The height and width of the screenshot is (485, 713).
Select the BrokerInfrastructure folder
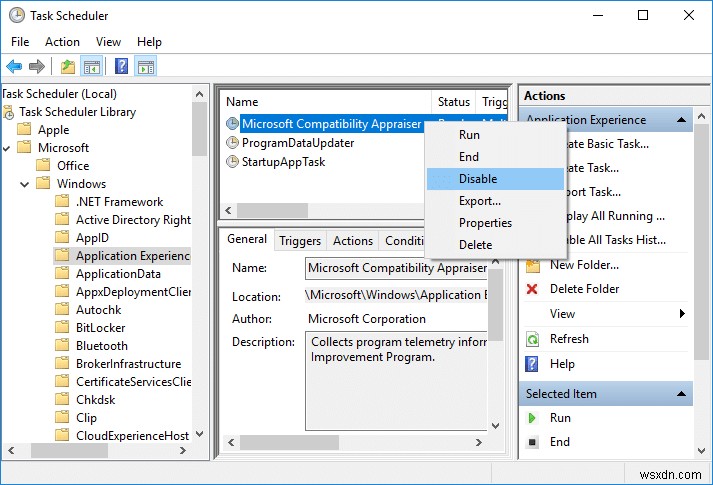128,364
